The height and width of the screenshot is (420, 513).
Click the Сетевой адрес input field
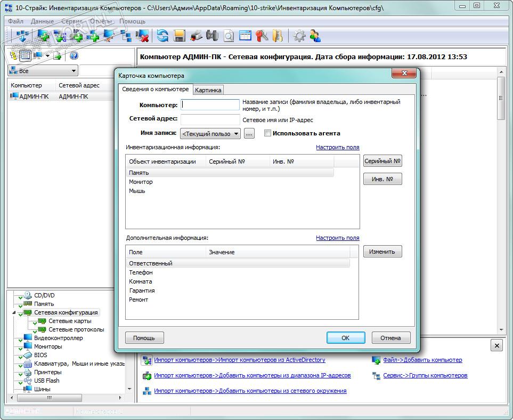click(x=210, y=119)
